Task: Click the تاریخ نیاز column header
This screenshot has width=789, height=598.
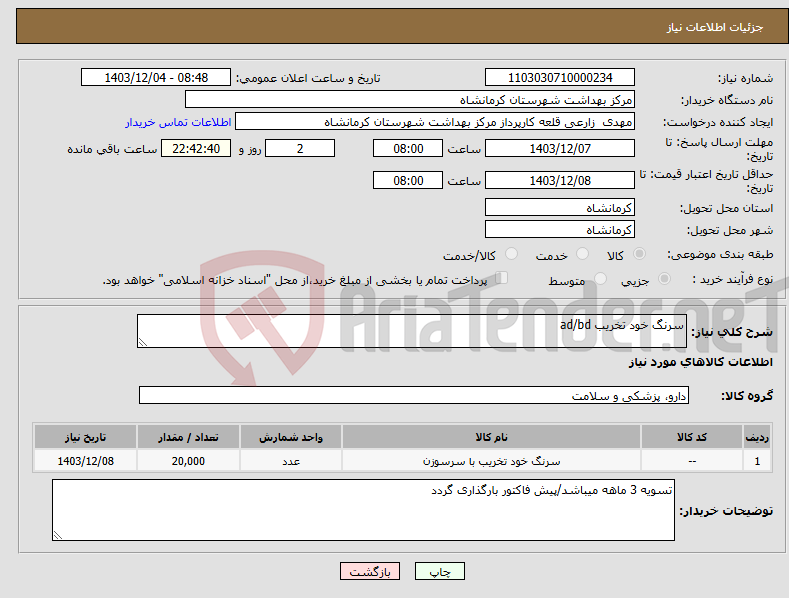Action: point(85,437)
